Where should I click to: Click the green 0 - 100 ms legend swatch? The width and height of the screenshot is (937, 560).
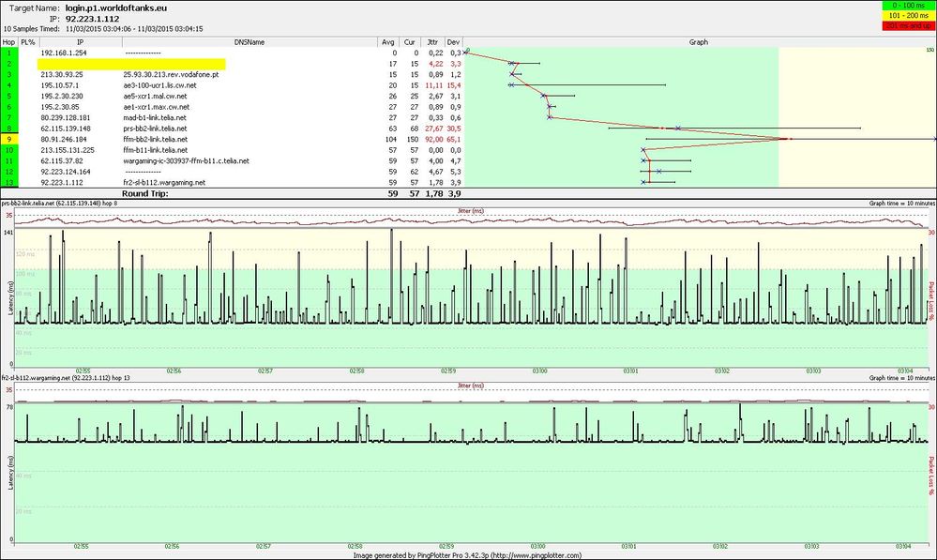(908, 6)
